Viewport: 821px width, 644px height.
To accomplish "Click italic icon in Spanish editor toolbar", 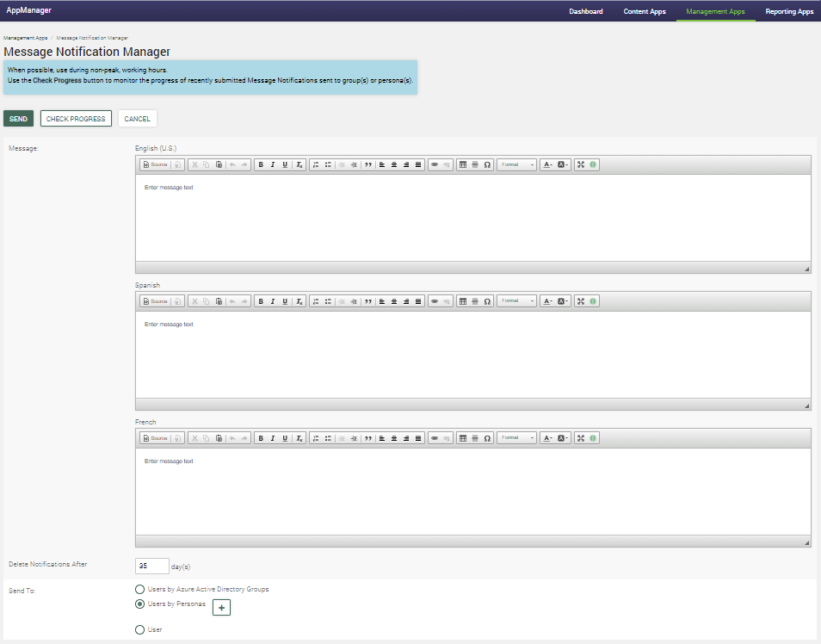I will [273, 301].
